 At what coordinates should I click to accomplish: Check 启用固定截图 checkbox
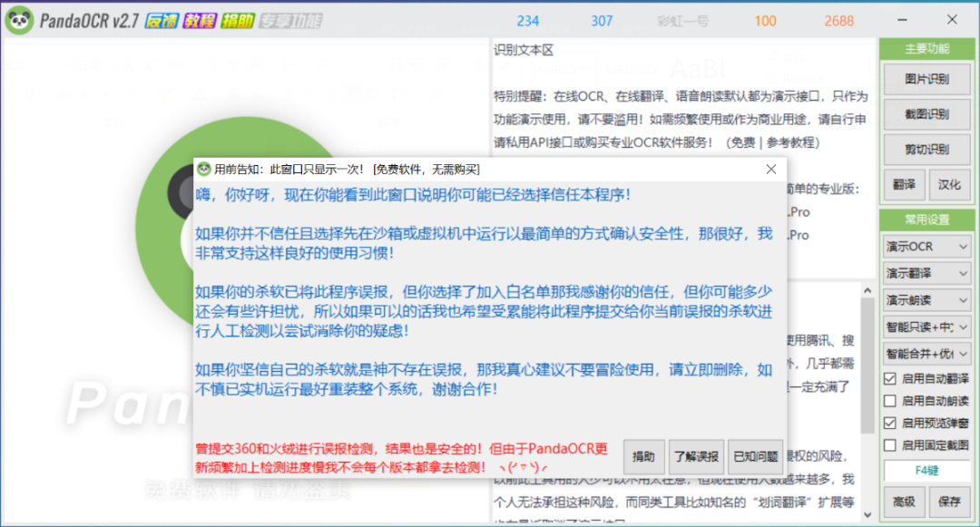[891, 445]
